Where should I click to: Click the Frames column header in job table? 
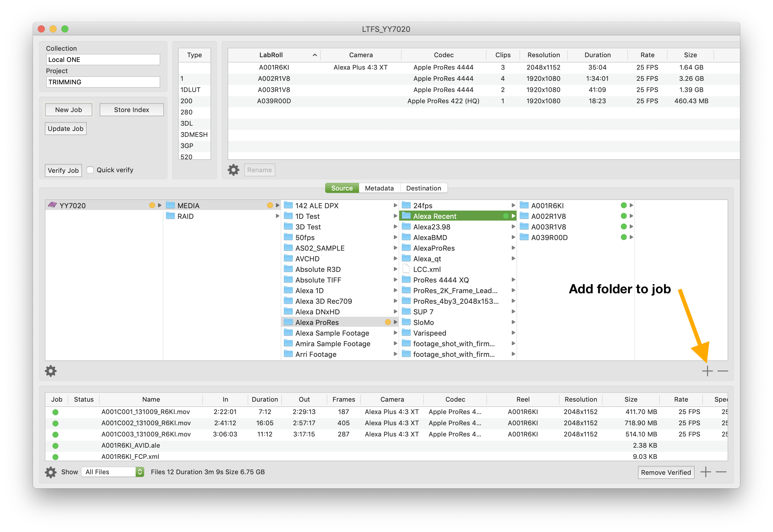click(x=343, y=399)
